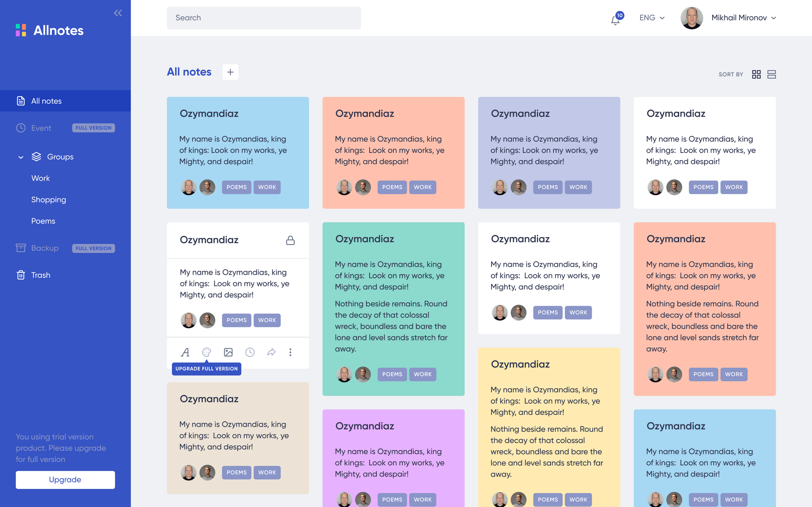Click the insert image icon in note toolbar
The image size is (812, 507).
tap(228, 352)
